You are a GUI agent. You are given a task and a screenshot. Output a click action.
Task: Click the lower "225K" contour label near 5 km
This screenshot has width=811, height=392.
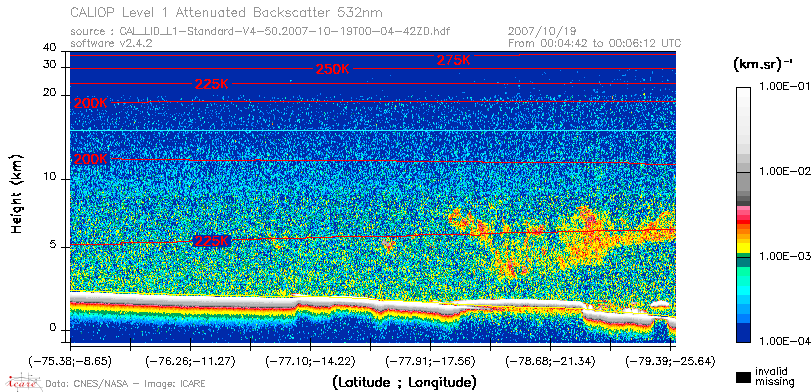pos(211,241)
